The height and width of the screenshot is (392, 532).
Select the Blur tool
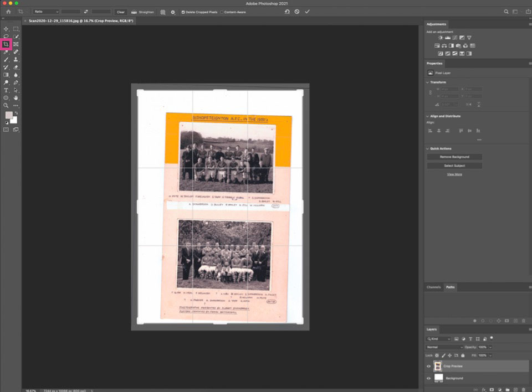point(16,75)
